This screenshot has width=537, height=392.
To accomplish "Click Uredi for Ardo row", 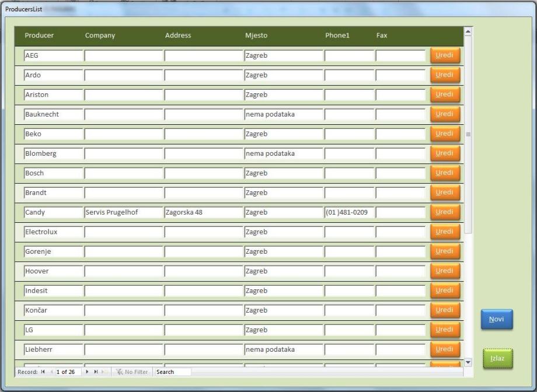I will 445,75.
